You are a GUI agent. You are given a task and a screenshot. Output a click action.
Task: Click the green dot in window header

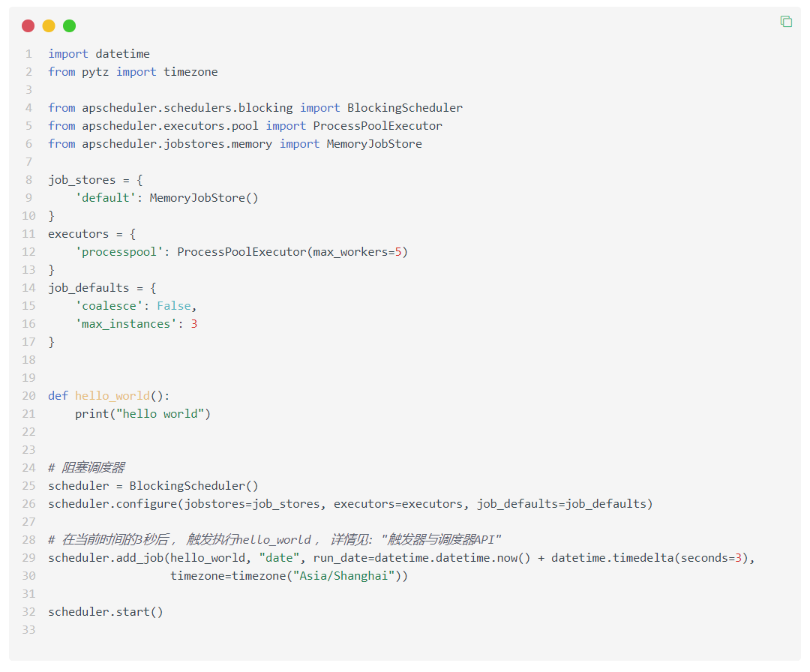coord(69,26)
